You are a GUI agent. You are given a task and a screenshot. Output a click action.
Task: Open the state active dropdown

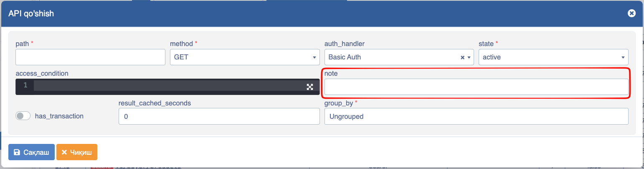(x=553, y=57)
